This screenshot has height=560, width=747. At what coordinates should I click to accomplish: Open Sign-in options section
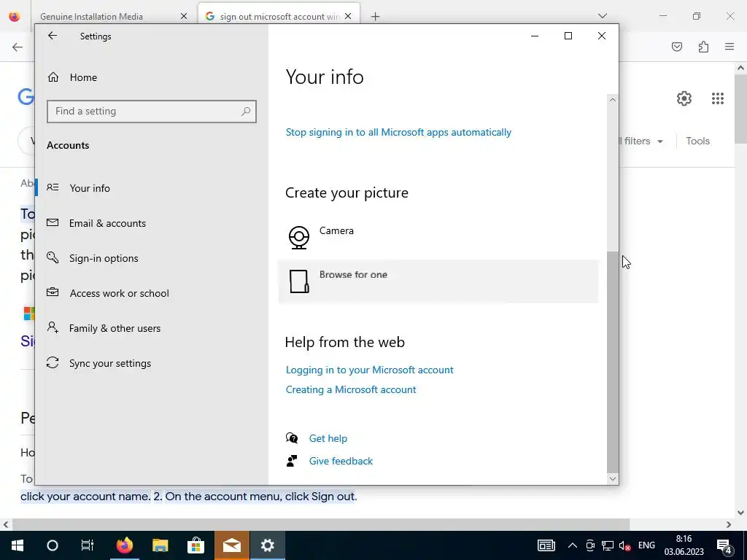click(152, 258)
